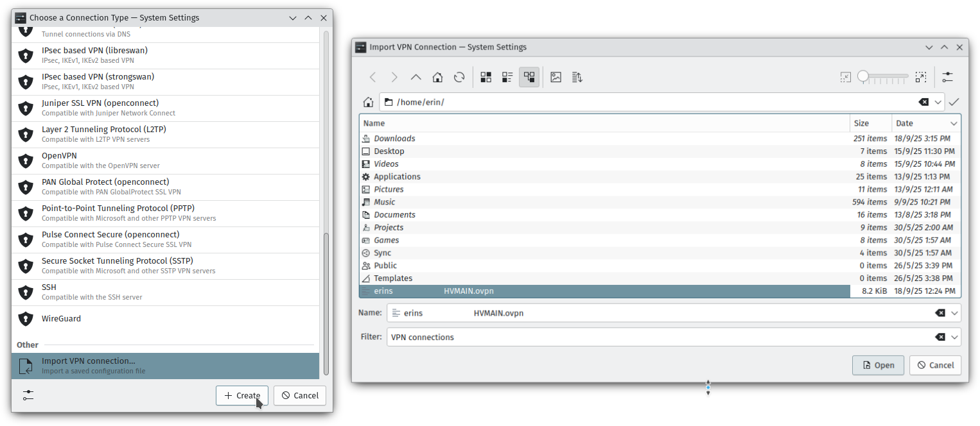Open file dialog options settings icon

click(947, 77)
